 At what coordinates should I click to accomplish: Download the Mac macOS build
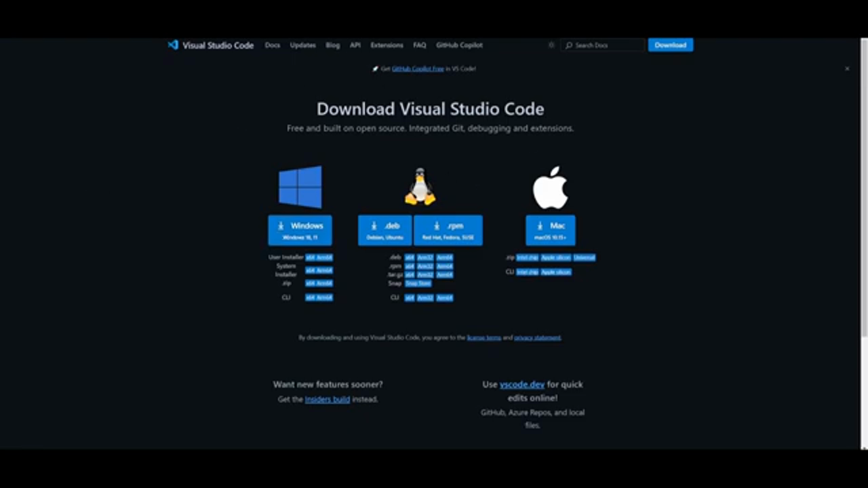[x=551, y=230]
